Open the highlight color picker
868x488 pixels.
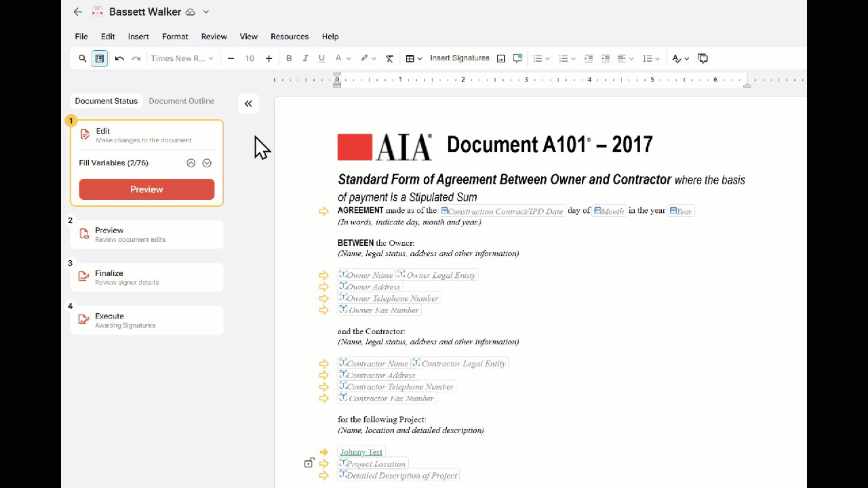368,59
